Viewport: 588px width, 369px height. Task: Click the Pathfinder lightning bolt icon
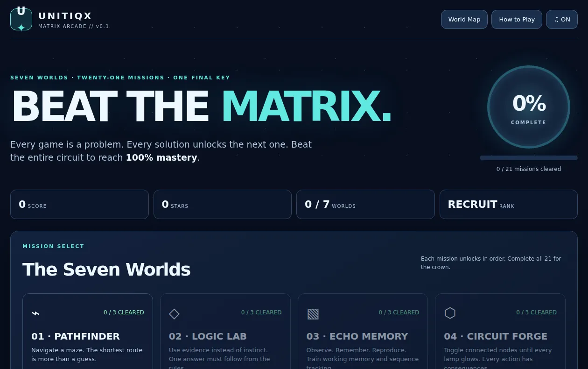(35, 313)
